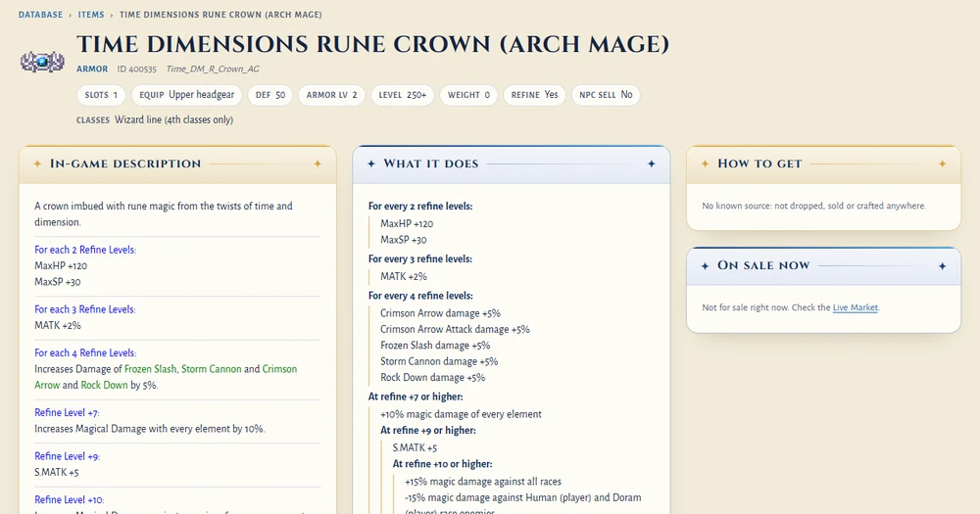980x514 pixels.
Task: Click 'At refine +7 or higher' heading
Action: pyautogui.click(x=414, y=397)
